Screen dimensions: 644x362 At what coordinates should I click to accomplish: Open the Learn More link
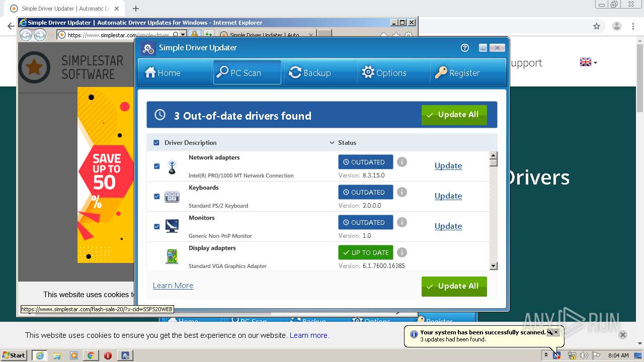173,286
